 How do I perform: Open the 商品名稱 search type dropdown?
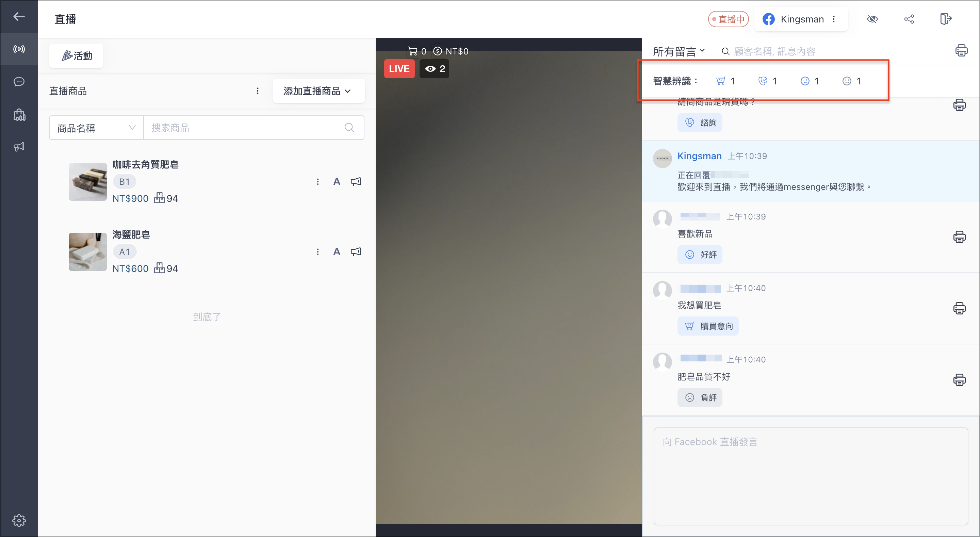tap(96, 128)
